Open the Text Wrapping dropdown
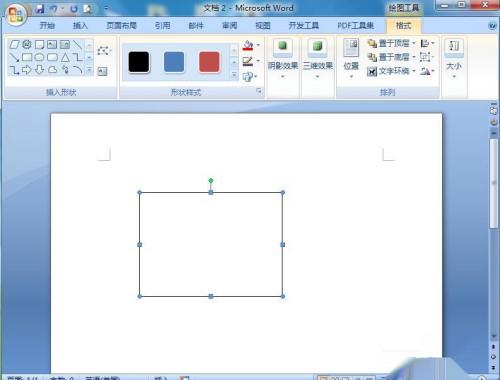This screenshot has height=380, width=500. point(391,71)
